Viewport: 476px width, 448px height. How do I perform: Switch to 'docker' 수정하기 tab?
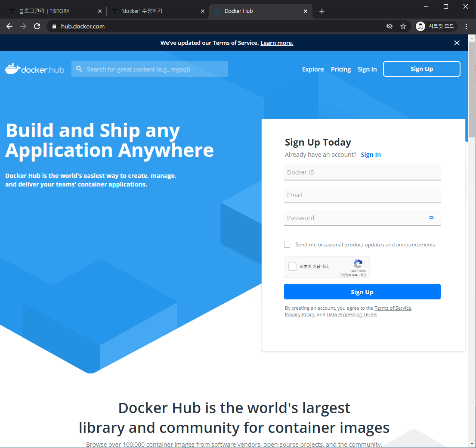157,11
